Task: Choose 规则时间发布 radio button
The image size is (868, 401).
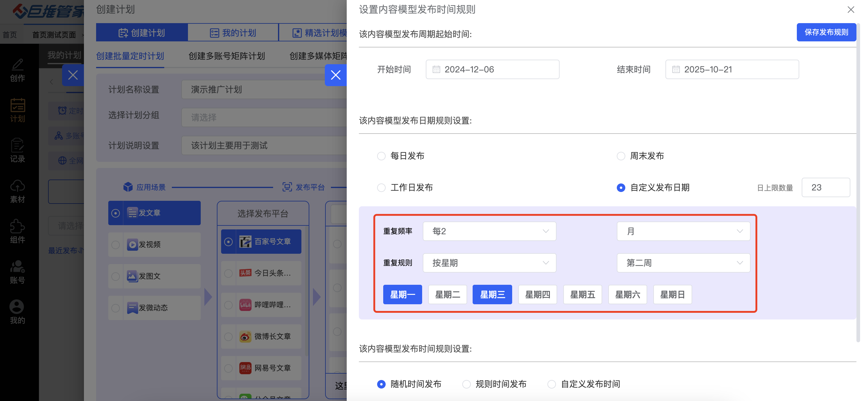Action: tap(466, 384)
